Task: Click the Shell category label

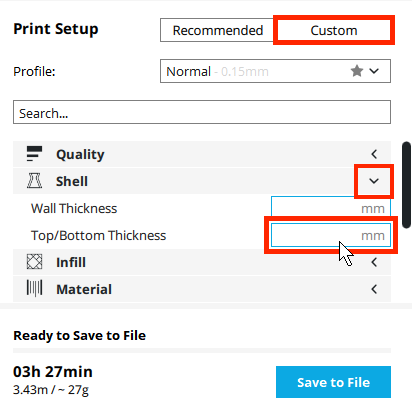Action: pyautogui.click(x=72, y=181)
